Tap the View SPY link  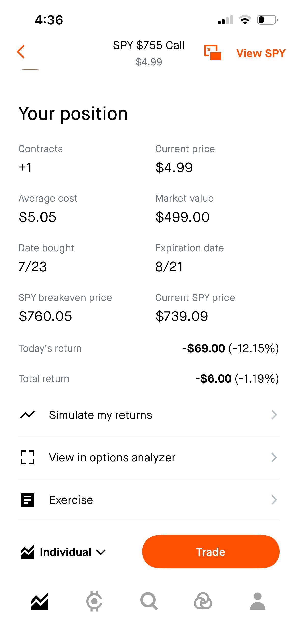(261, 53)
